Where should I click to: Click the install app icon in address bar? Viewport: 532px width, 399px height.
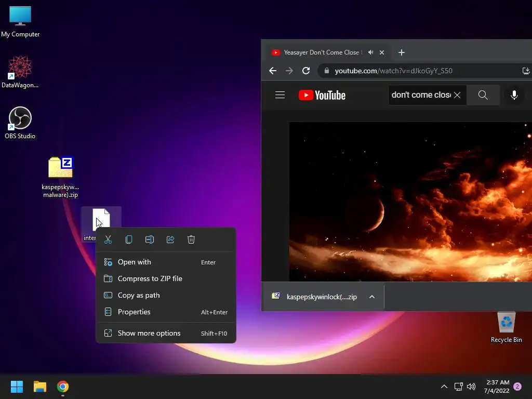pos(526,71)
